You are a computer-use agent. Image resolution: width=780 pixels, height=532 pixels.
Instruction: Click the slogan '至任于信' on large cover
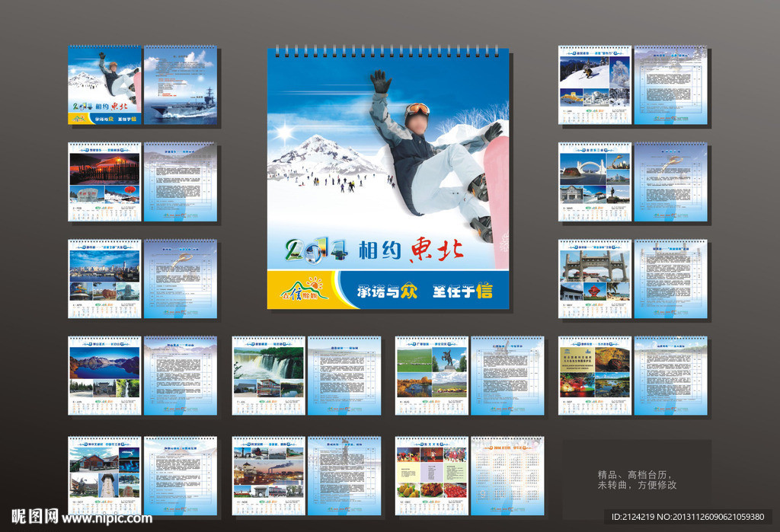tap(462, 291)
